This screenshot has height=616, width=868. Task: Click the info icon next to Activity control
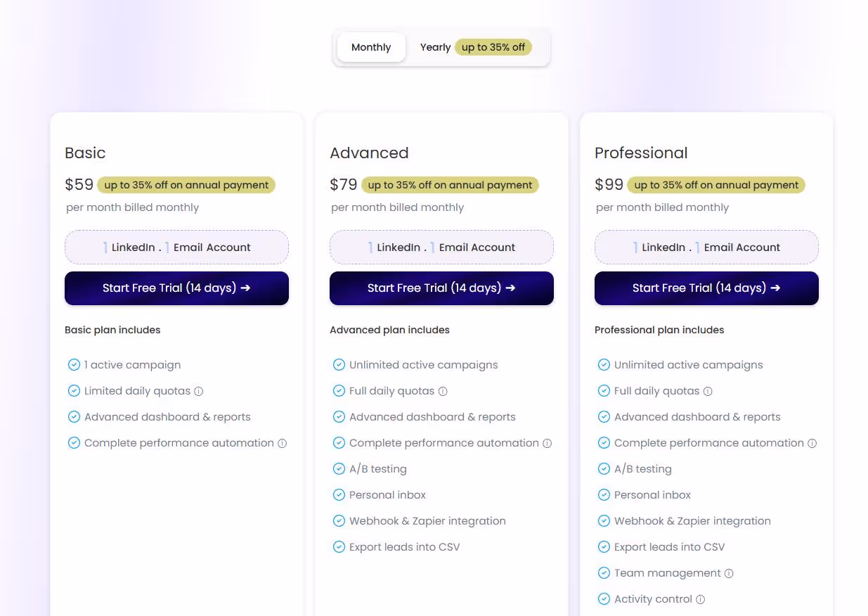coord(700,599)
